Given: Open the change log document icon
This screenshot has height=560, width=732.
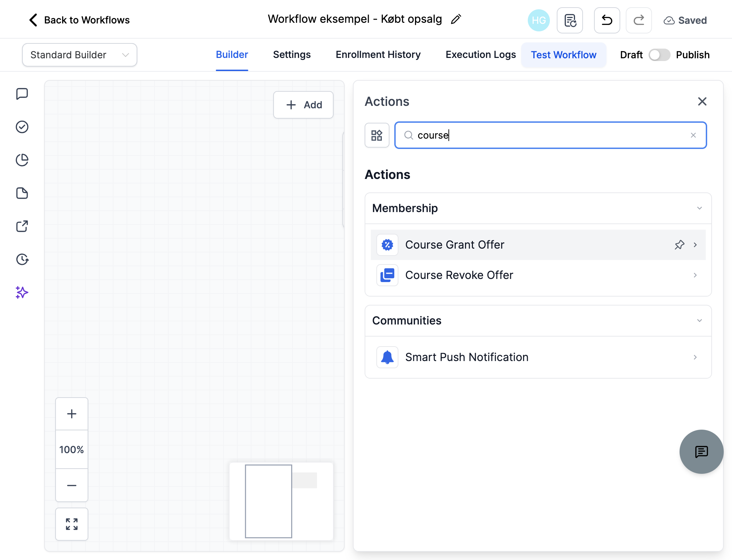Looking at the screenshot, I should pyautogui.click(x=570, y=20).
